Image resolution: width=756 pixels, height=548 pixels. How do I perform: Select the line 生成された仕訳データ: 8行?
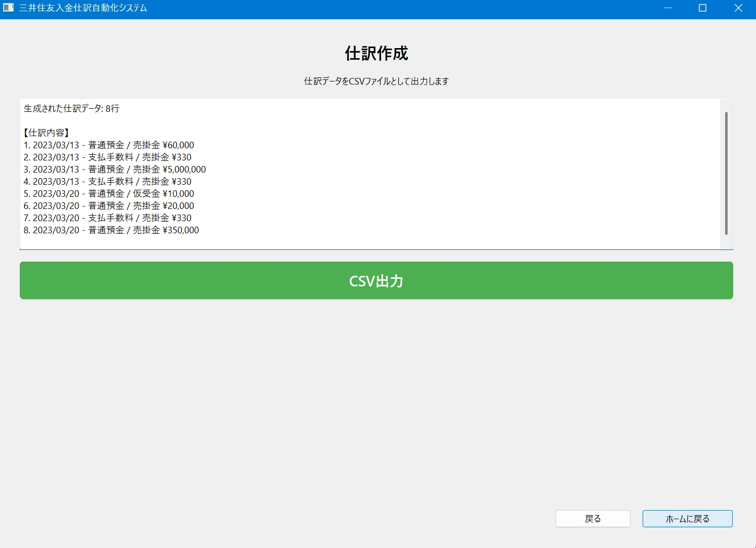click(x=72, y=109)
